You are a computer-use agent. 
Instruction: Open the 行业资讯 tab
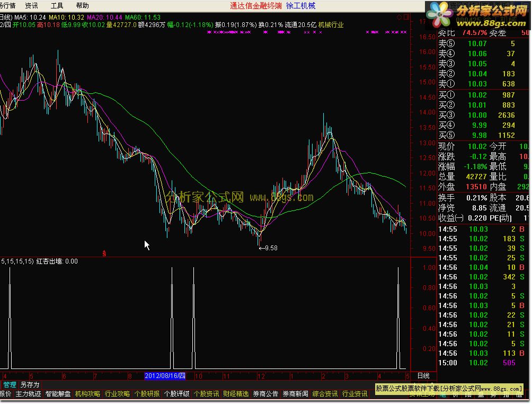point(355,394)
